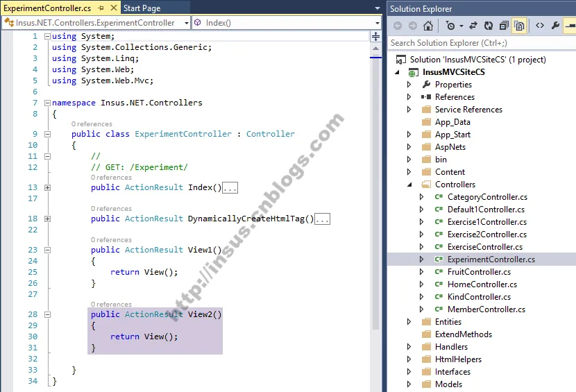The width and height of the screenshot is (576, 392).
Task: Switch to the Start Page tab
Action: pos(142,8)
